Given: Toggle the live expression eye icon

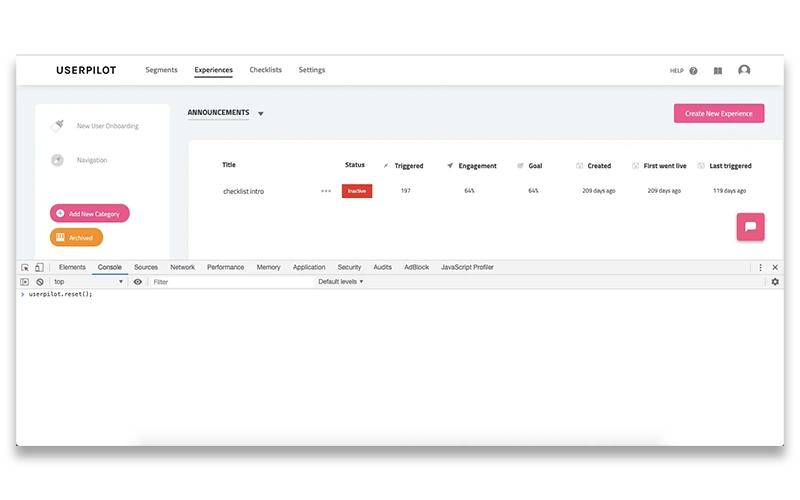Looking at the screenshot, I should [138, 282].
